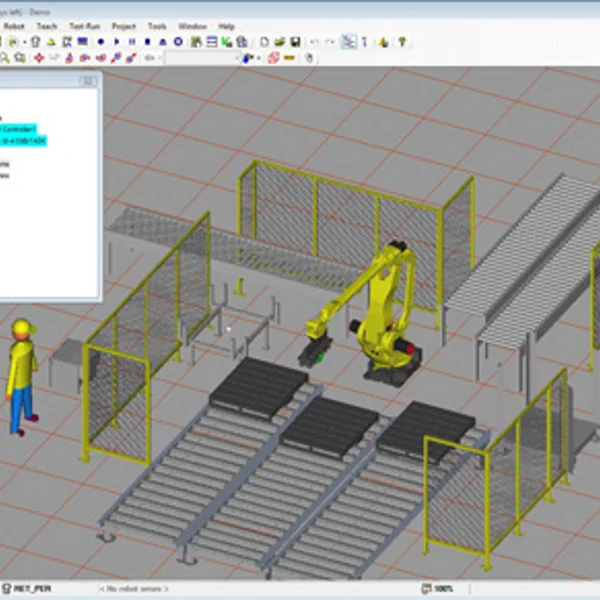Redo the last action

[x=330, y=42]
